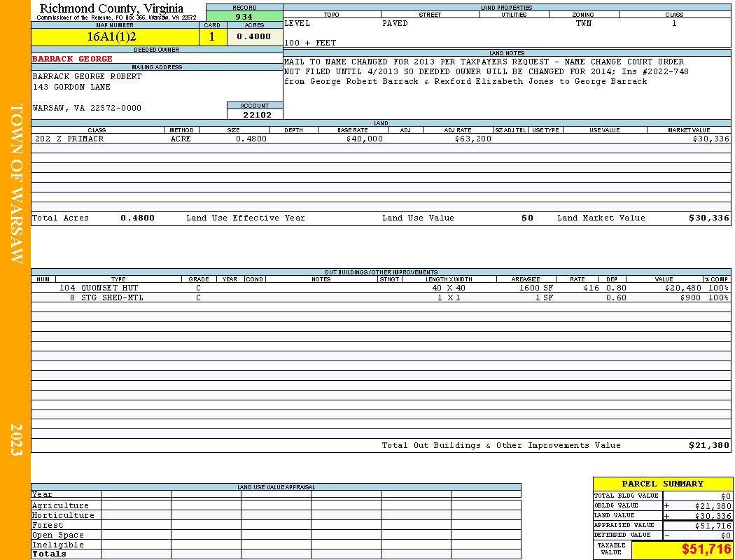Click market value $30,336 in land row

(x=710, y=139)
